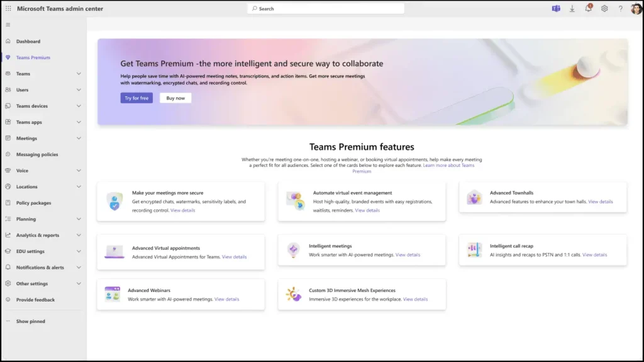Open the user profile avatar

[636, 8]
